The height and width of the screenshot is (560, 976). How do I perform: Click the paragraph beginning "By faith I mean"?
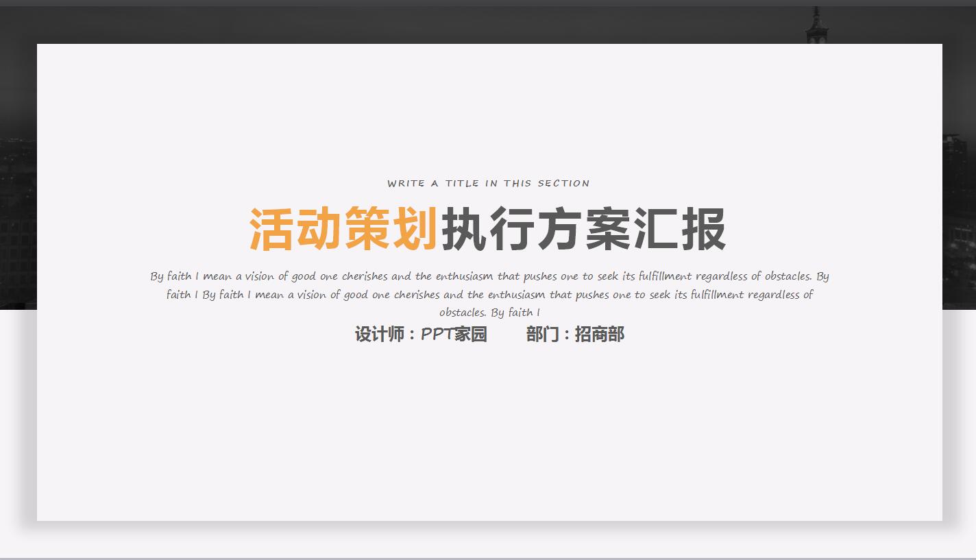click(489, 295)
